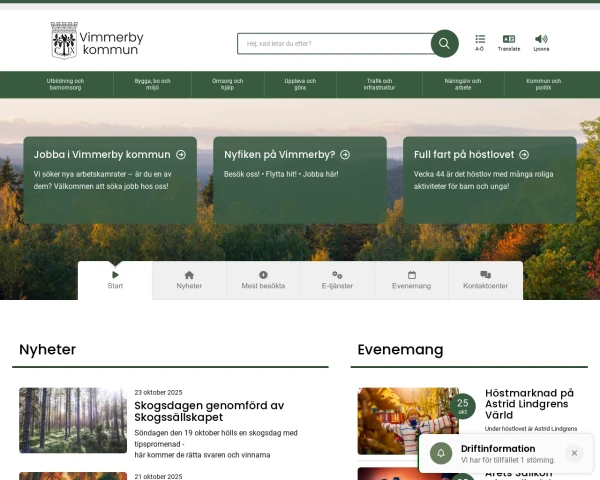Open the Kontaktcenter tab

(x=485, y=280)
